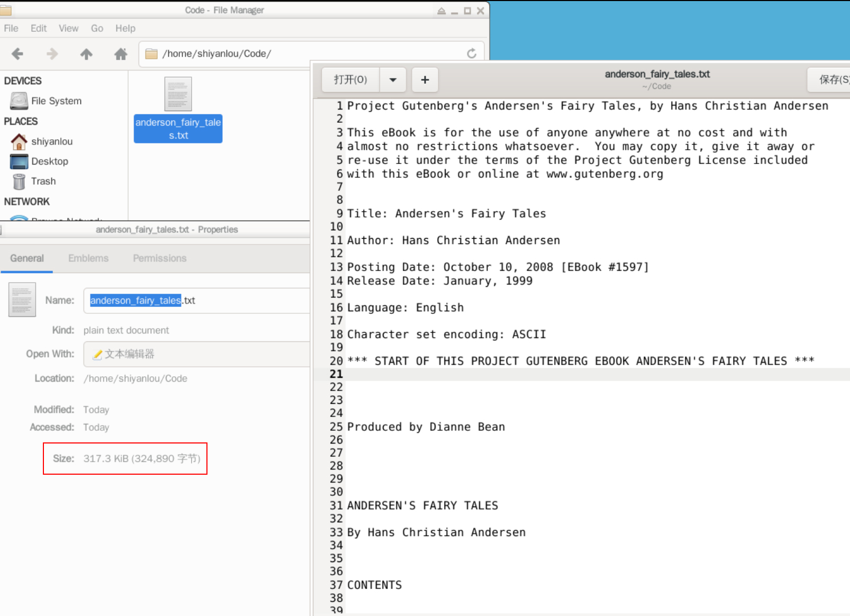This screenshot has width=850, height=616.
Task: Expand the recent files dropdown arrow
Action: coord(393,80)
